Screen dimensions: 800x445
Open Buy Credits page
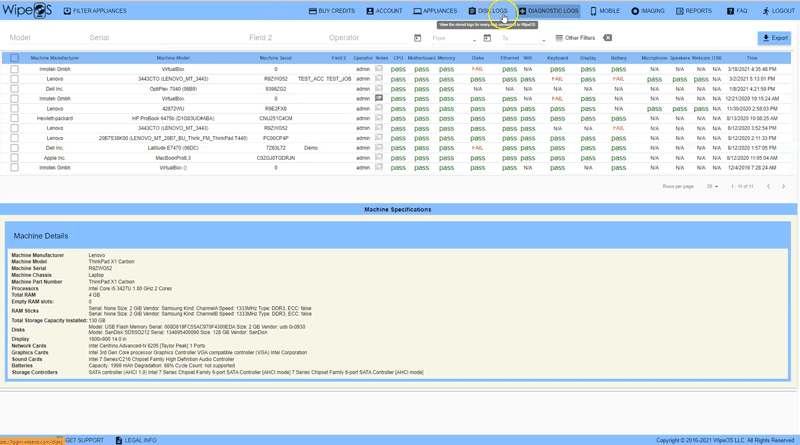click(332, 11)
